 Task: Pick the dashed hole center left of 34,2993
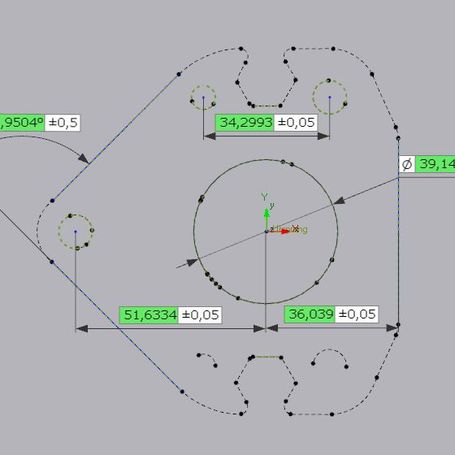tap(203, 97)
